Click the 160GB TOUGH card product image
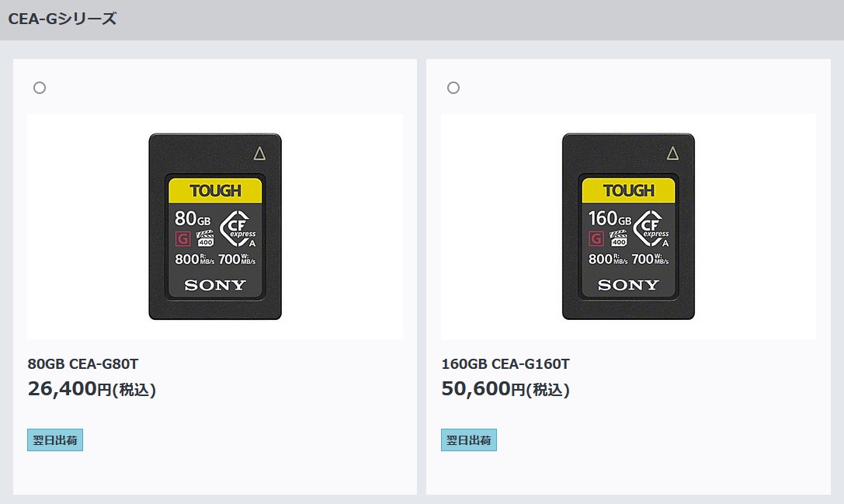This screenshot has height=504, width=844. point(628,227)
